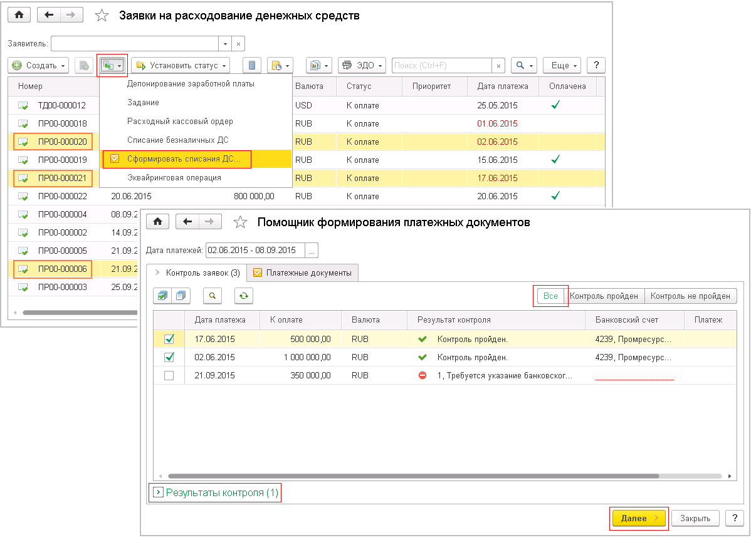Click the home icon in the payment assistant window
This screenshot has width=756, height=540.
point(158,222)
